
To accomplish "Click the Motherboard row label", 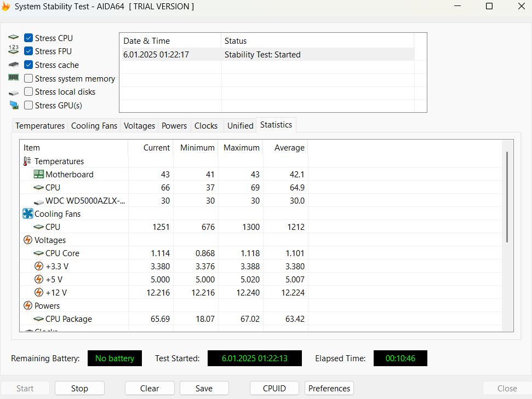I will point(70,174).
